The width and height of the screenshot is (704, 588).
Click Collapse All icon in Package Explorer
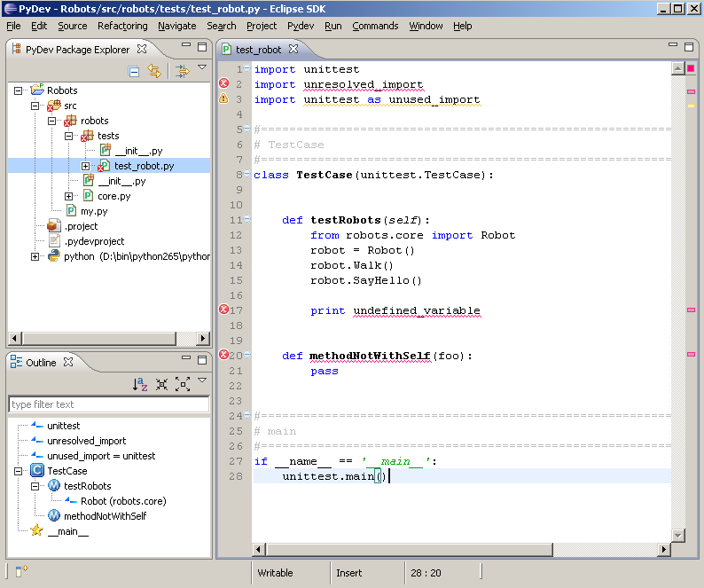tap(133, 72)
